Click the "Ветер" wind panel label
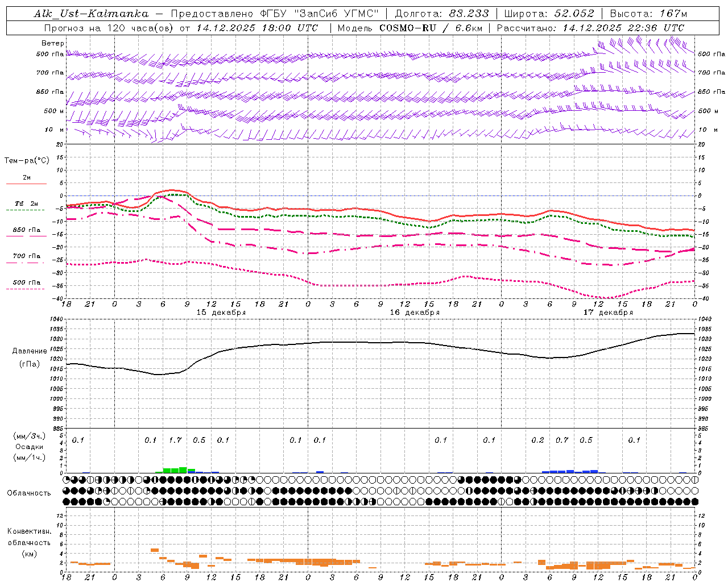Viewport: 728px width, 582px height. (53, 43)
